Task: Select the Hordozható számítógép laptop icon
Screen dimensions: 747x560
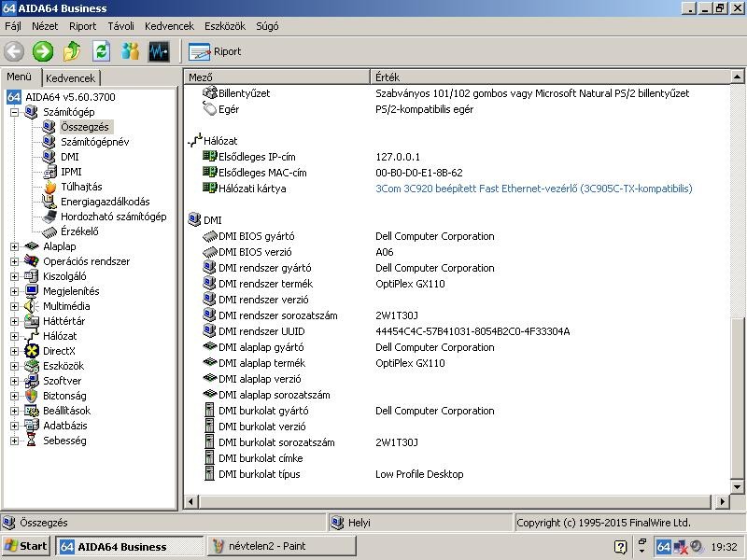Action: click(x=49, y=217)
